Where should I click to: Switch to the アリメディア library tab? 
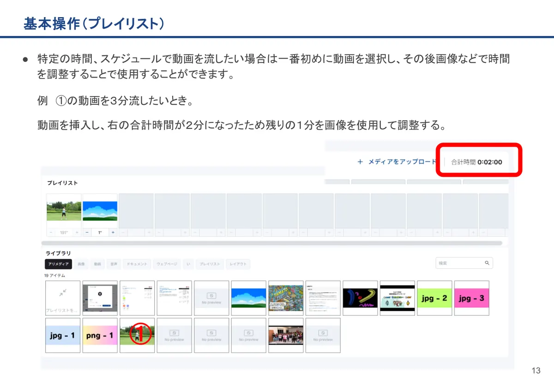[59, 264]
